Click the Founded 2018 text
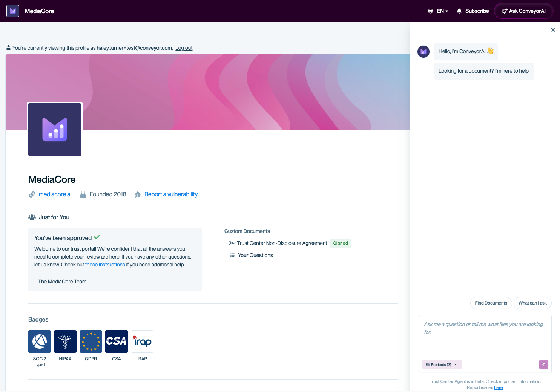560x392 pixels. (x=108, y=194)
